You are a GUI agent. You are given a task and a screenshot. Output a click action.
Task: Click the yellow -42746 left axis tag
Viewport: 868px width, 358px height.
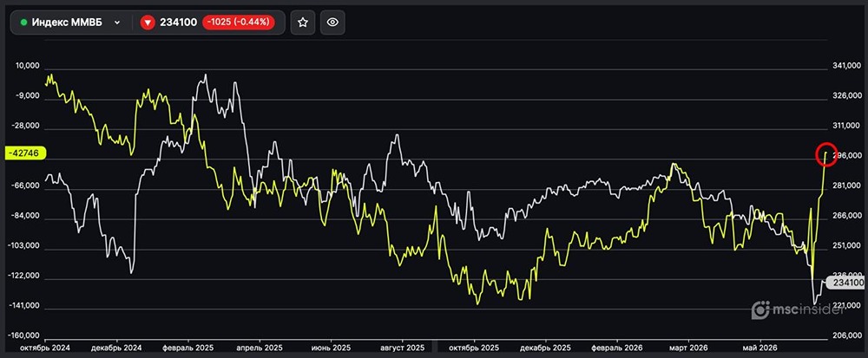tap(25, 153)
